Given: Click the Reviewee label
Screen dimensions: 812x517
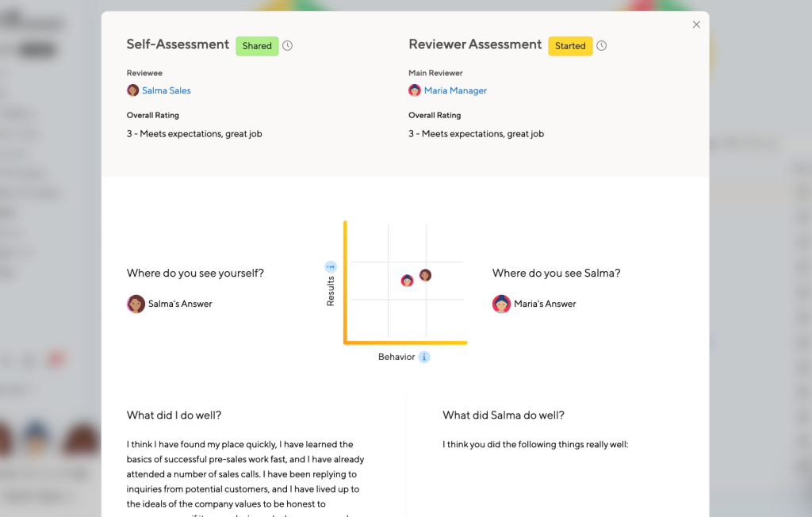Looking at the screenshot, I should [144, 73].
